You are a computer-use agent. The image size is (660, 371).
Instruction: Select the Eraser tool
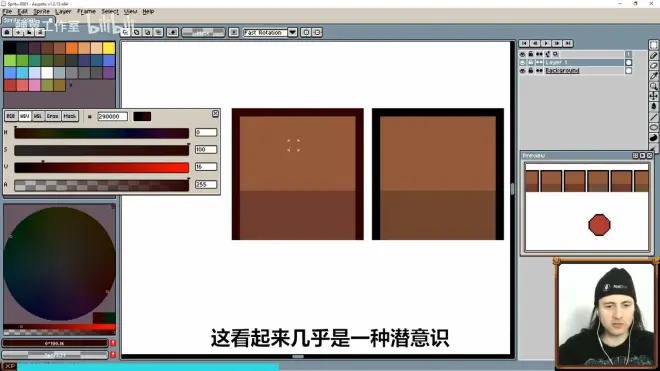click(x=653, y=66)
